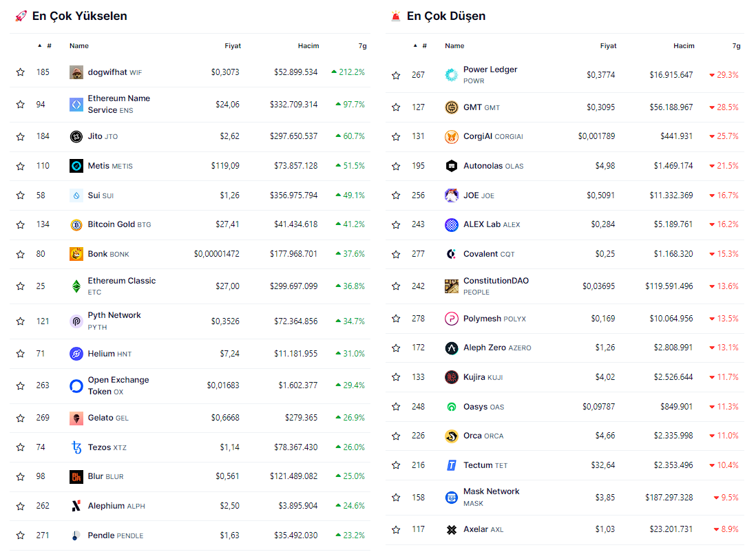The width and height of the screenshot is (756, 552).
Task: Click the Axelar X logo icon
Action: coord(452,530)
